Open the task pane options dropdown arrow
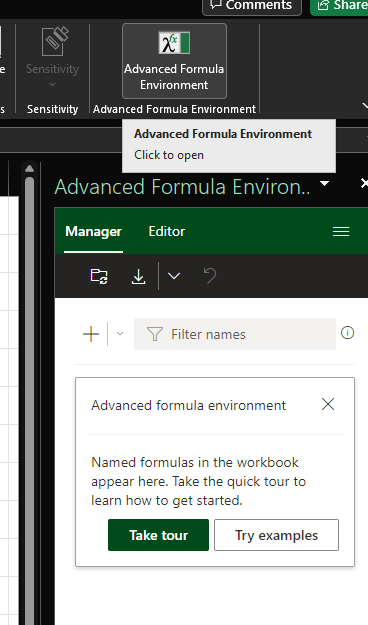The image size is (368, 625). coord(325,183)
